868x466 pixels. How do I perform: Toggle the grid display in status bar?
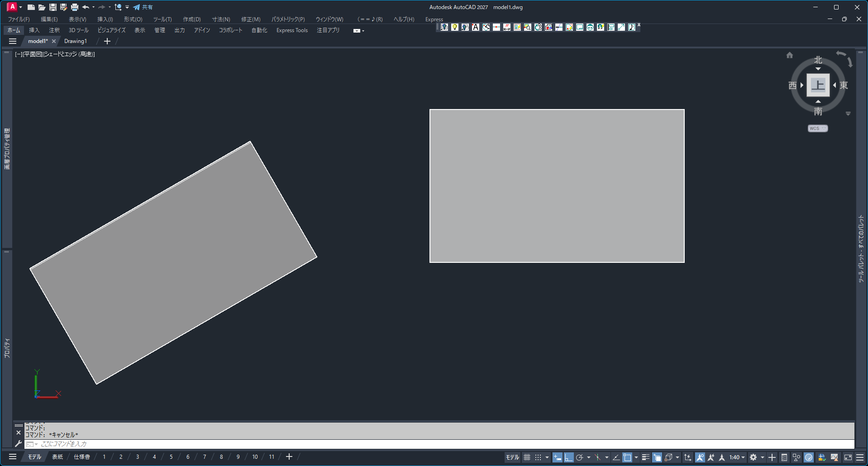pyautogui.click(x=527, y=457)
